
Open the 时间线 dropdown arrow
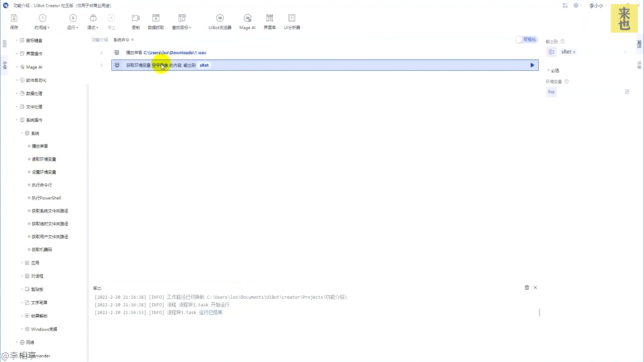coord(49,28)
